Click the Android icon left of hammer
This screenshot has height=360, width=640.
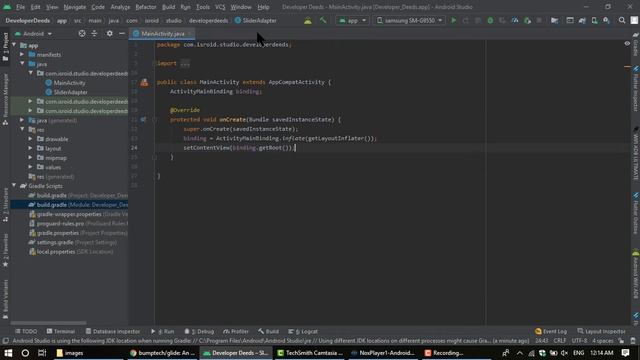(308, 20)
